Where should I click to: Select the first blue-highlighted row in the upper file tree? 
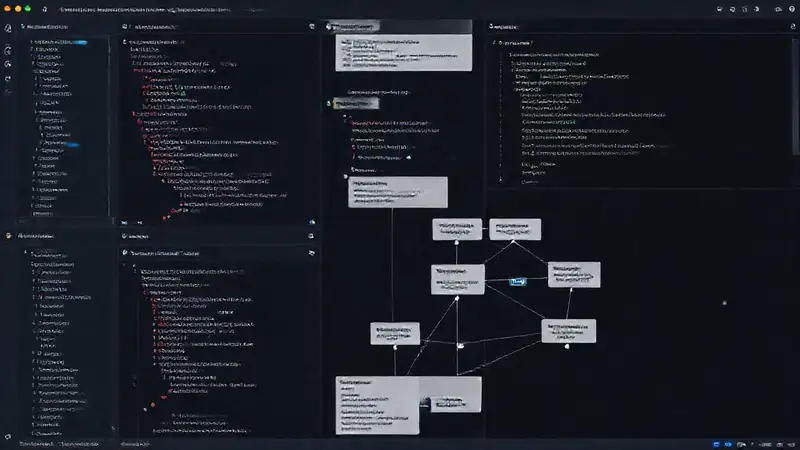click(x=59, y=42)
